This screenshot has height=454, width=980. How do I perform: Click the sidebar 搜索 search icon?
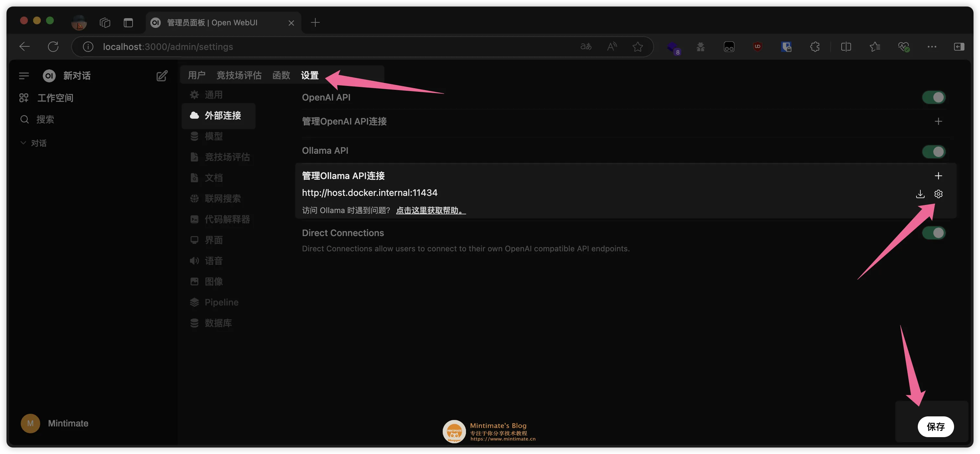pos(25,119)
